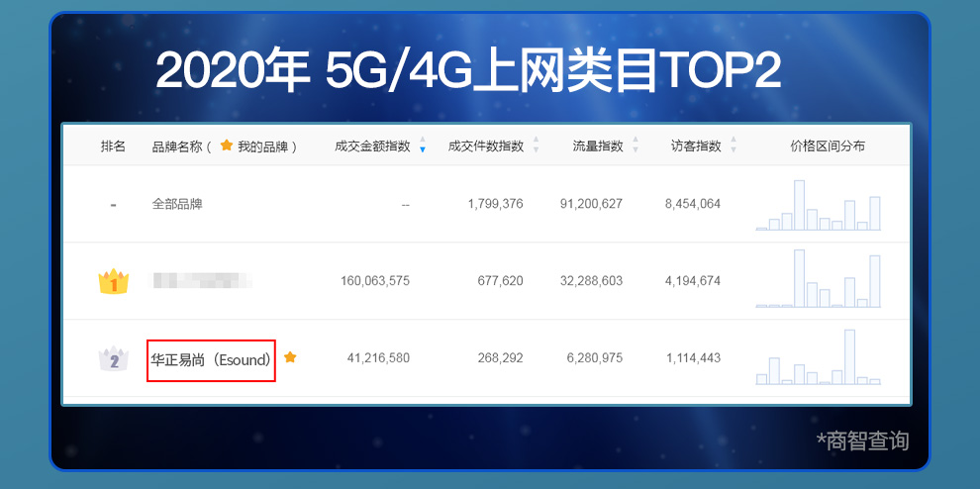Open price distribution chart for rank 1 brand
Image resolution: width=980 pixels, height=489 pixels.
coord(818,278)
